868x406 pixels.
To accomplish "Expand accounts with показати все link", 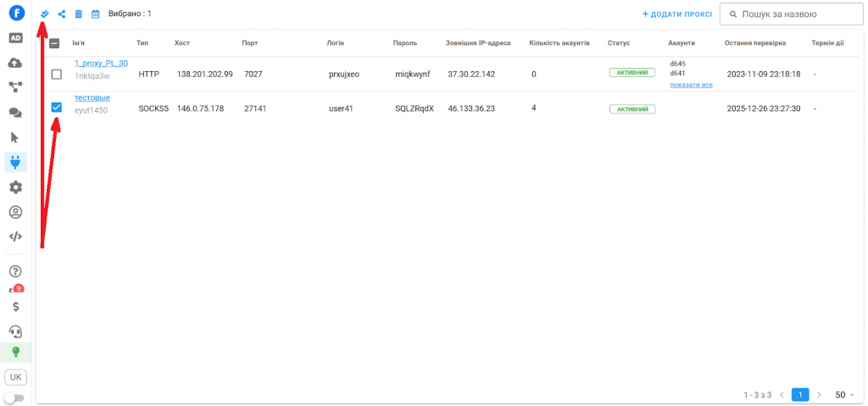I will (691, 85).
